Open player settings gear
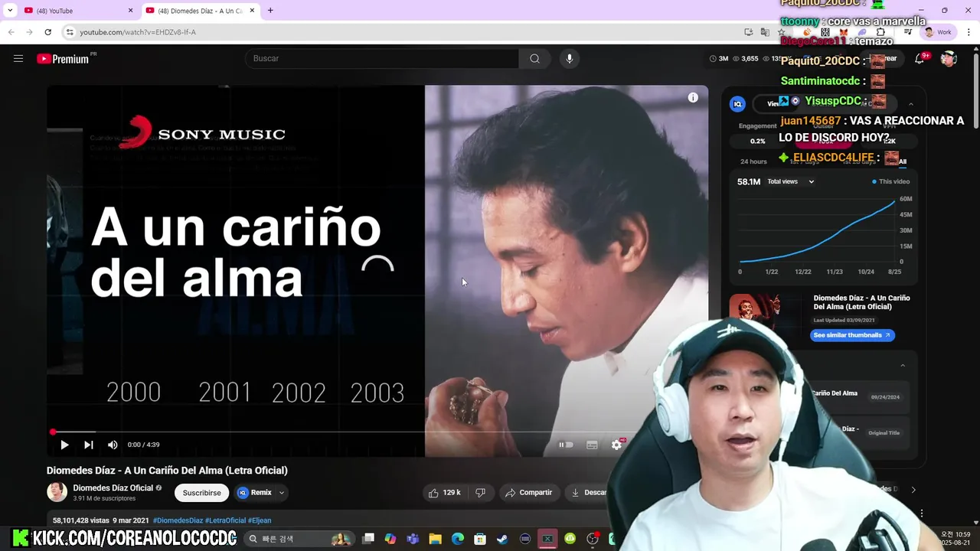The width and height of the screenshot is (980, 551). [617, 445]
